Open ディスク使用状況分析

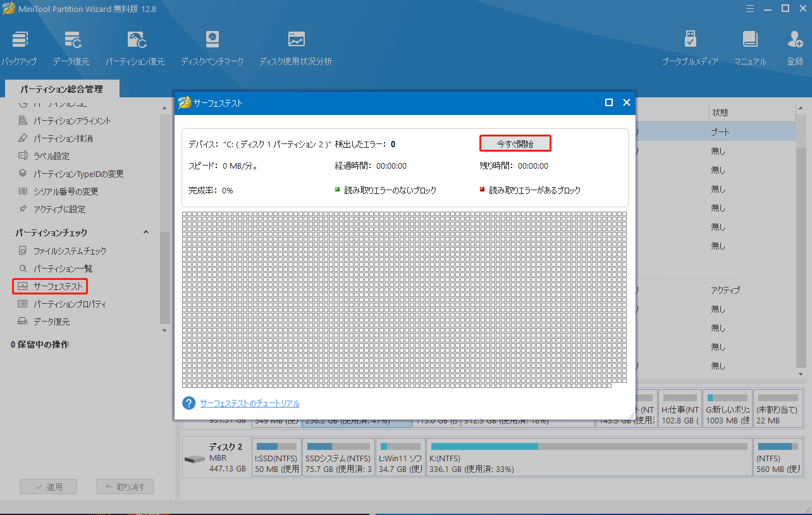(x=295, y=49)
